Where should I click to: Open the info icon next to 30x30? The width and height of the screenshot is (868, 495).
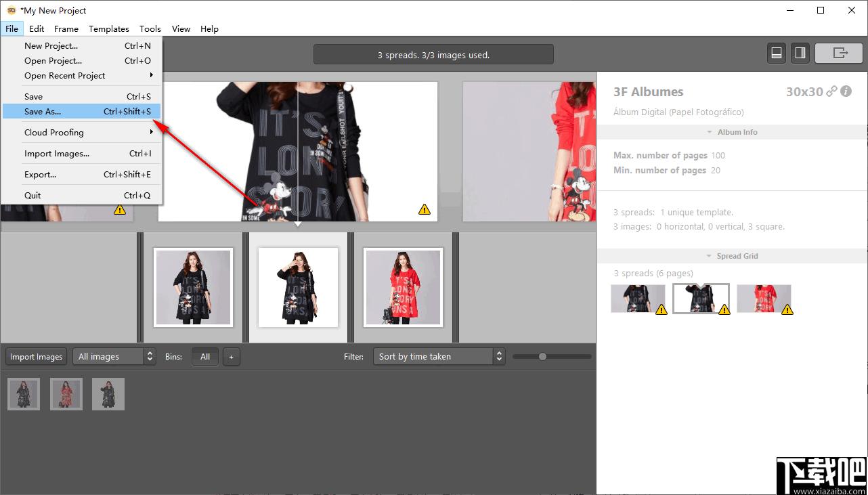[846, 91]
